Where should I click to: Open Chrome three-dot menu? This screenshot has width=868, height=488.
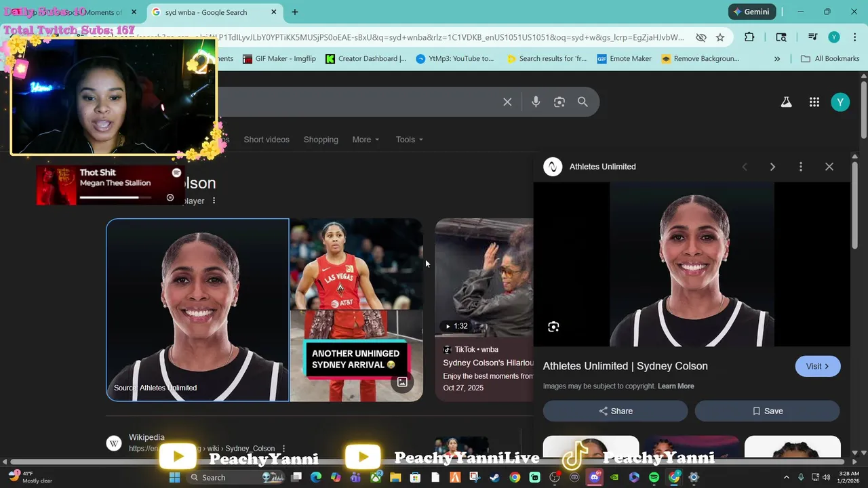(854, 37)
